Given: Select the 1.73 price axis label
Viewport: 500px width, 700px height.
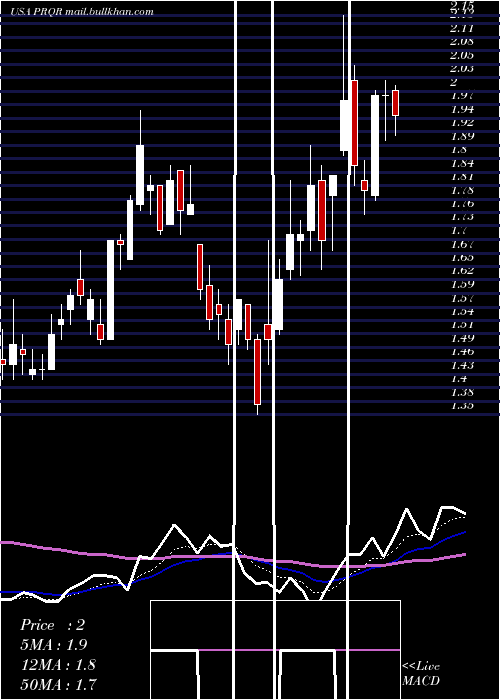Looking at the screenshot, I should [x=462, y=217].
